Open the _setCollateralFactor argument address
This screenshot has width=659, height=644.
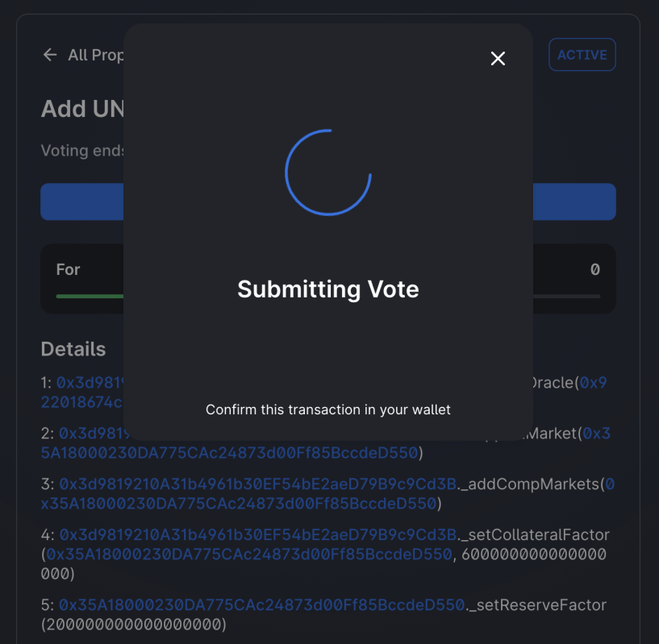click(x=249, y=555)
